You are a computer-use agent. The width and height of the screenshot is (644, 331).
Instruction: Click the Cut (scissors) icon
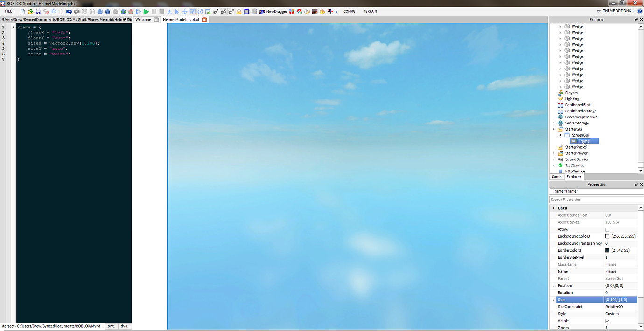46,12
